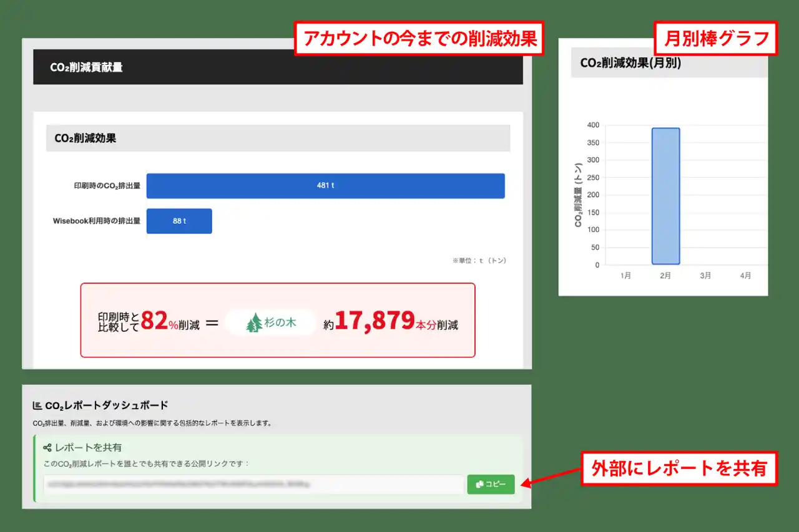This screenshot has width=799, height=532.
Task: Click the 17,879 trees reduction figure
Action: click(375, 321)
